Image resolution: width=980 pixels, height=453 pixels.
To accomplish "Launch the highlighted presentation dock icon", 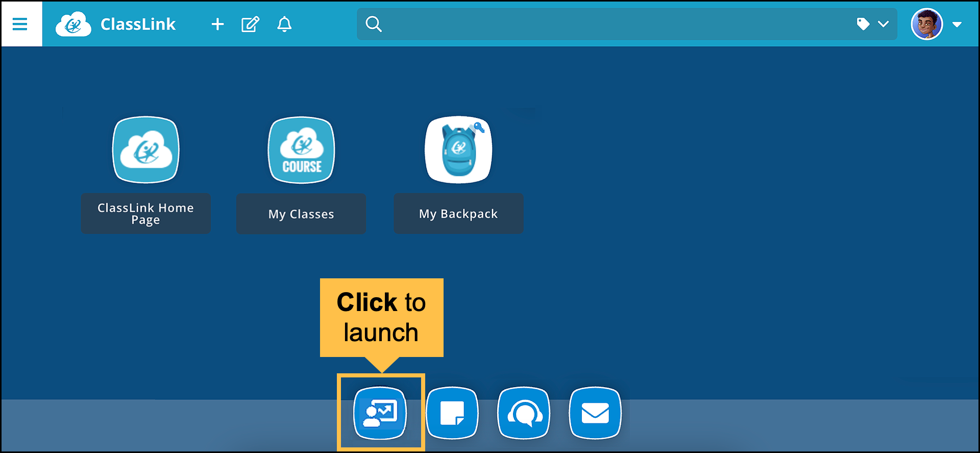I will 380,413.
